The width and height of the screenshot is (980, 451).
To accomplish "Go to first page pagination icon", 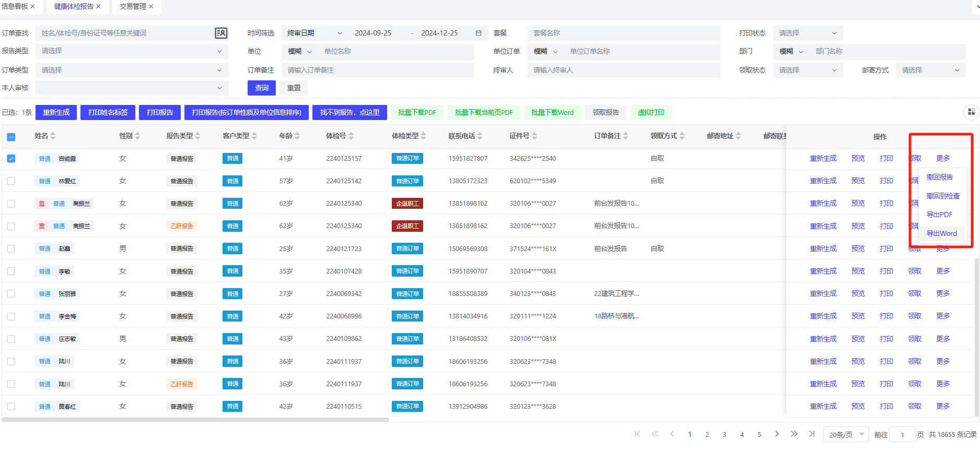I will pos(637,434).
